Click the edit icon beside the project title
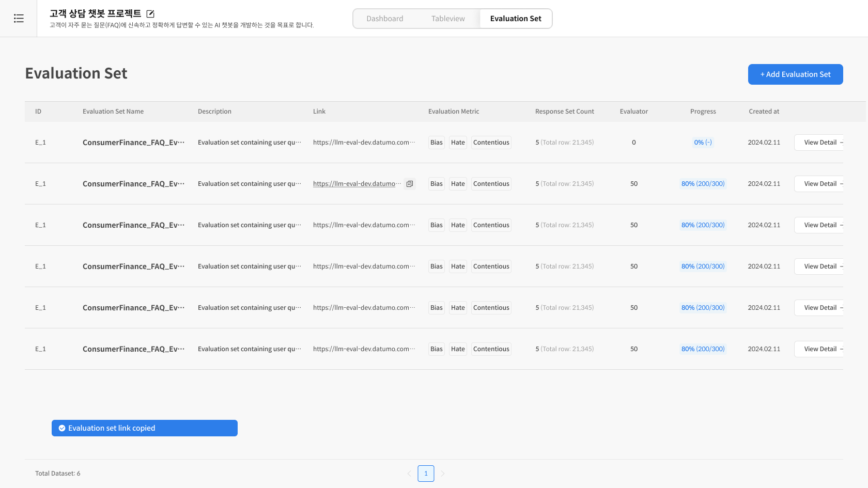 (x=150, y=14)
